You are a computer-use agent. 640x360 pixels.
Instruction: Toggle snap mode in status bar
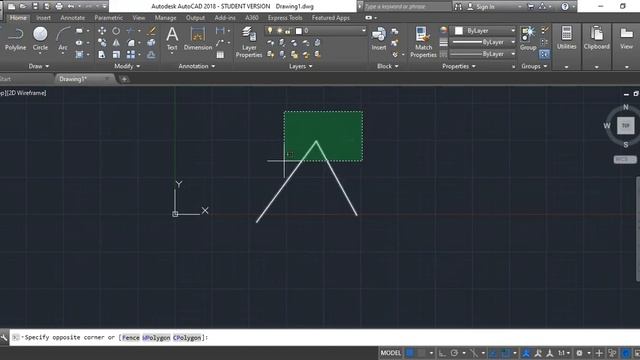click(x=421, y=353)
